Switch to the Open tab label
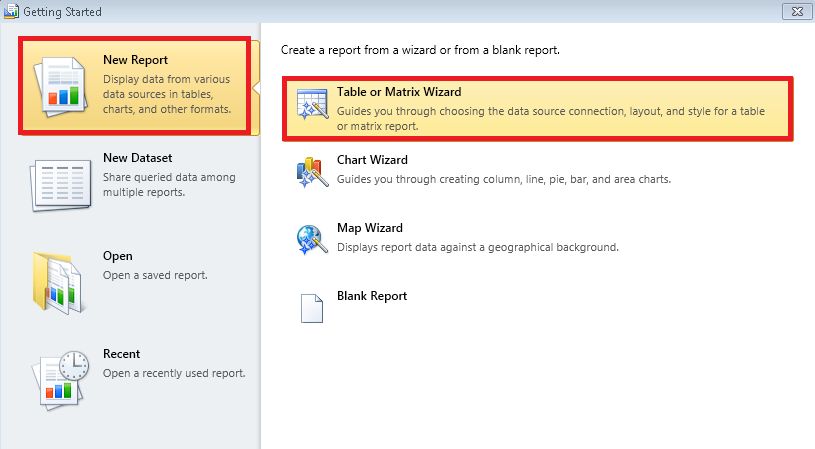Image resolution: width=815 pixels, height=449 pixels. (117, 256)
